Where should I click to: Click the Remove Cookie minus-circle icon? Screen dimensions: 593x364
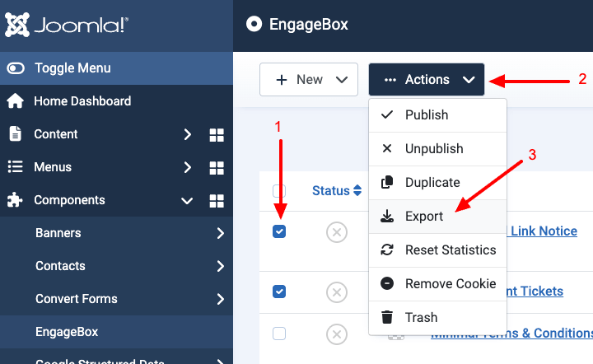[x=387, y=283]
